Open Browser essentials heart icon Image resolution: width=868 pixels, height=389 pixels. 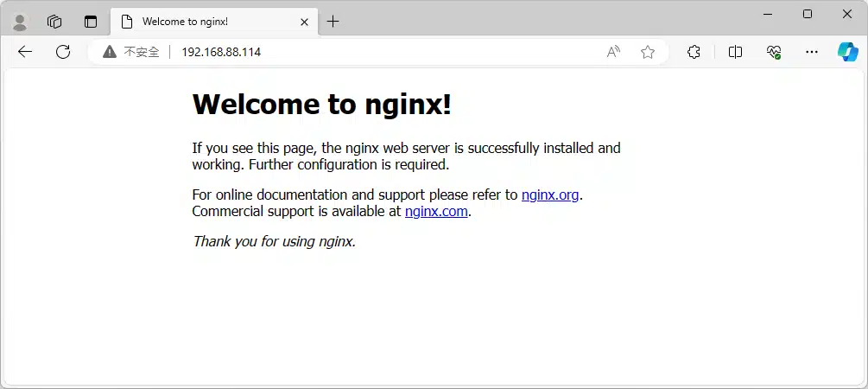[x=774, y=52]
